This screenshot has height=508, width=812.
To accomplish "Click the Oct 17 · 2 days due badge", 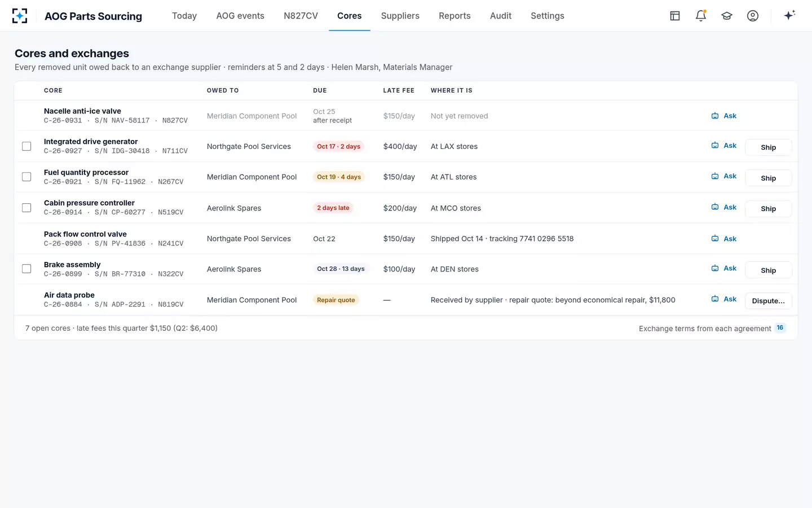I will [338, 146].
